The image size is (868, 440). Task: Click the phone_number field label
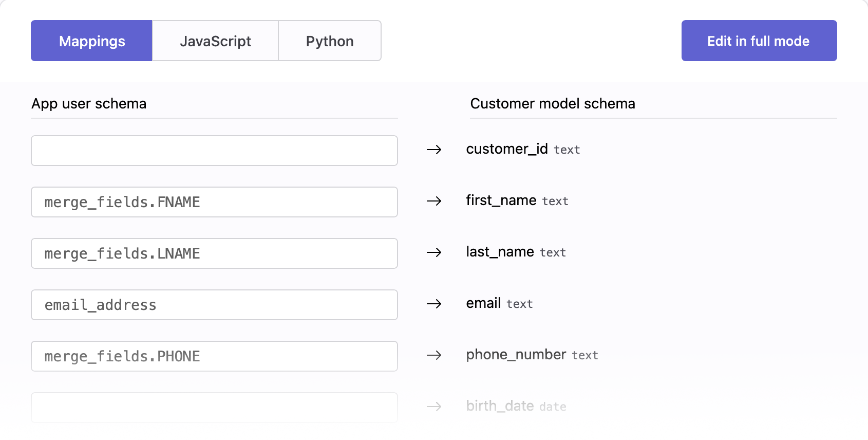click(516, 355)
